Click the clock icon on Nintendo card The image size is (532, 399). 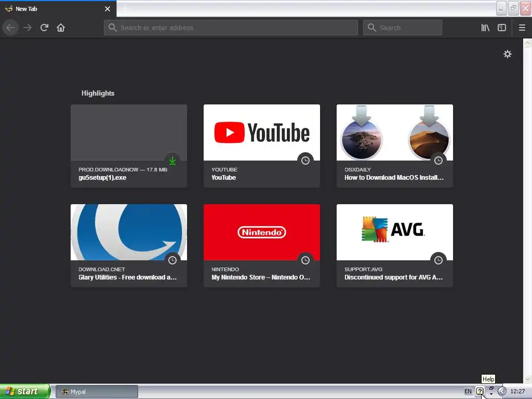(x=305, y=260)
